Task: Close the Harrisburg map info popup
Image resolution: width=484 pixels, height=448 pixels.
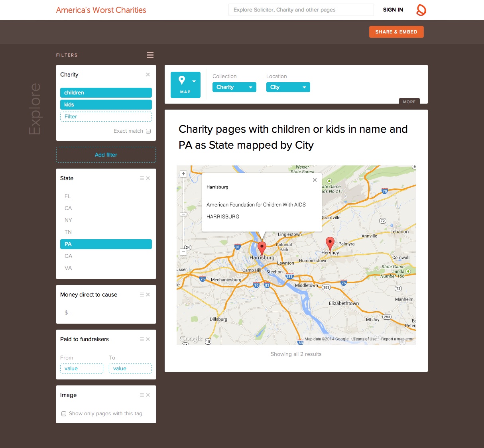Action: 315,180
